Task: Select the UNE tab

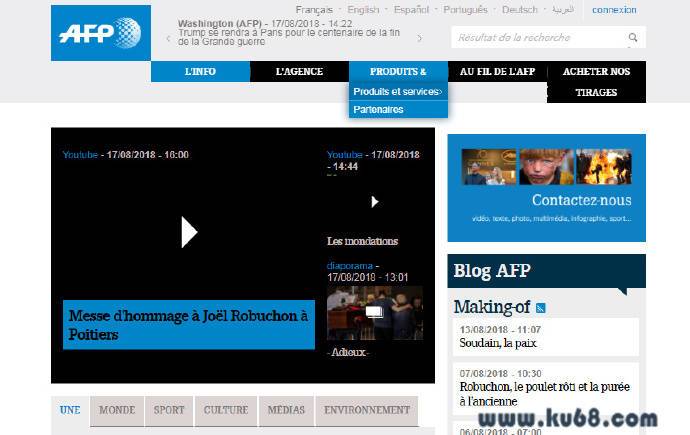Action: (70, 410)
